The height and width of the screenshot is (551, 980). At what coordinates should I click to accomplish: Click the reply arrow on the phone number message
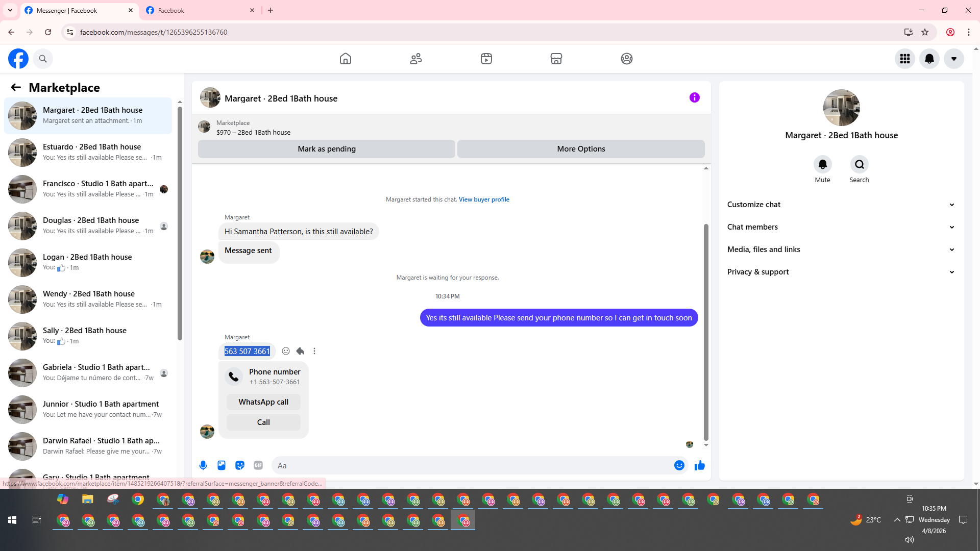click(300, 351)
